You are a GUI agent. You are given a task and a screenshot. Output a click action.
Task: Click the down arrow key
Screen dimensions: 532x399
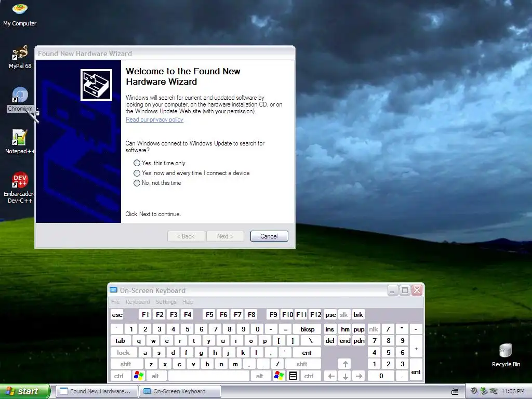coord(345,376)
